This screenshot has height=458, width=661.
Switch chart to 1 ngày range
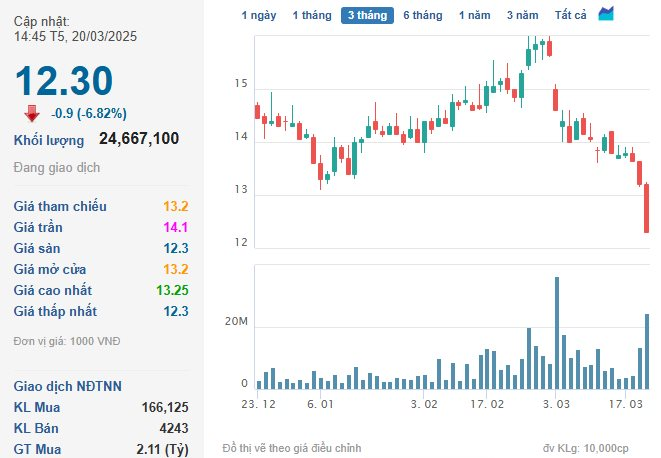point(258,16)
